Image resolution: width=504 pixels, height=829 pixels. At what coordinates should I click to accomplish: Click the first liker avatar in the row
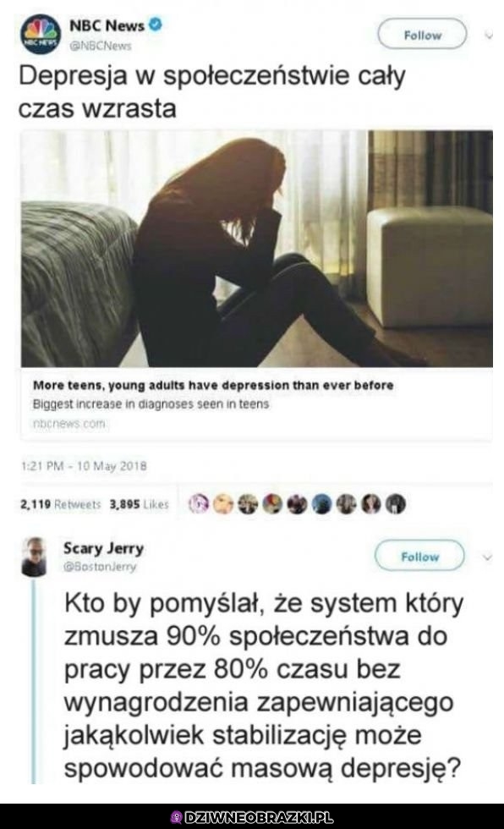(x=200, y=504)
